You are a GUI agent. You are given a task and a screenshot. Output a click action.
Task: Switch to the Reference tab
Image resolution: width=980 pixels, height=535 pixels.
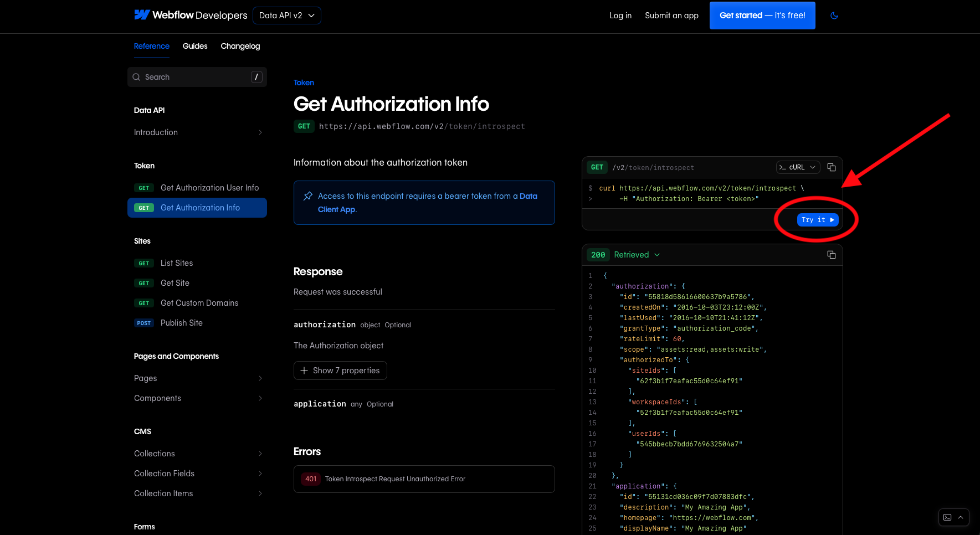click(151, 46)
